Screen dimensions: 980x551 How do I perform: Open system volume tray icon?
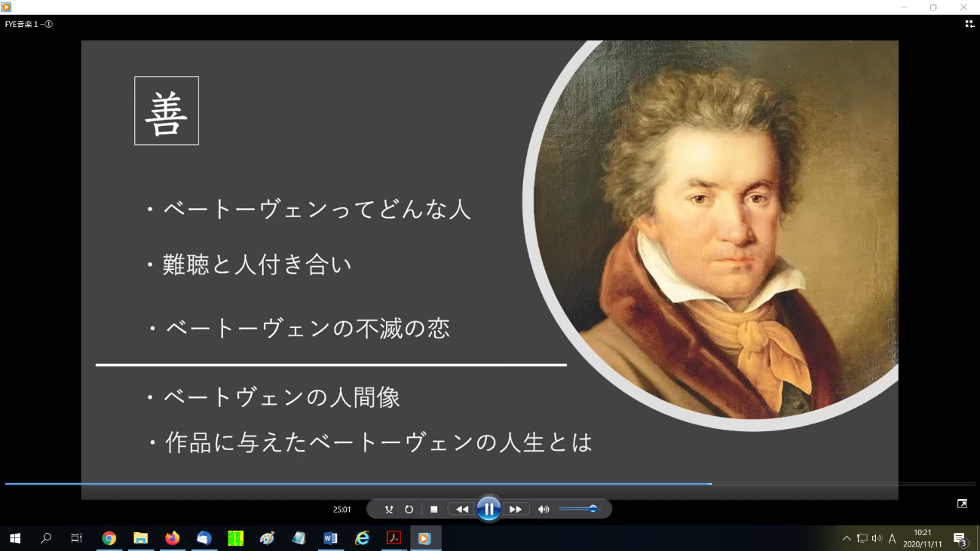tap(877, 538)
